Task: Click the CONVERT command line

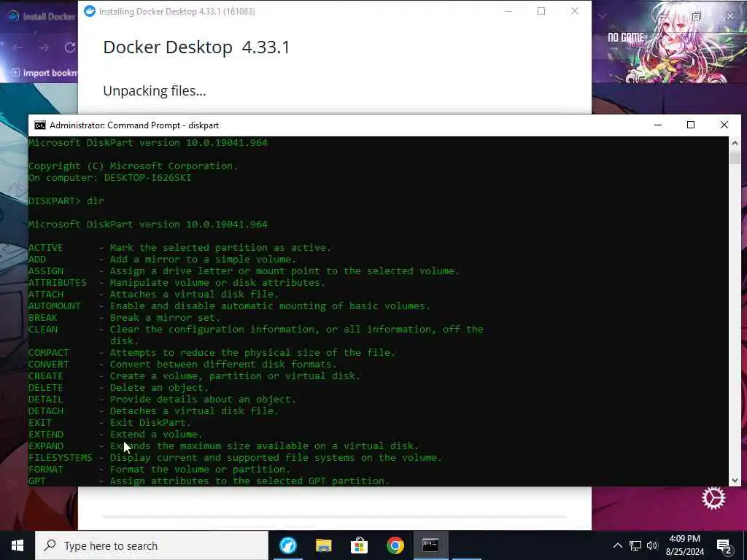Action: [183, 365]
